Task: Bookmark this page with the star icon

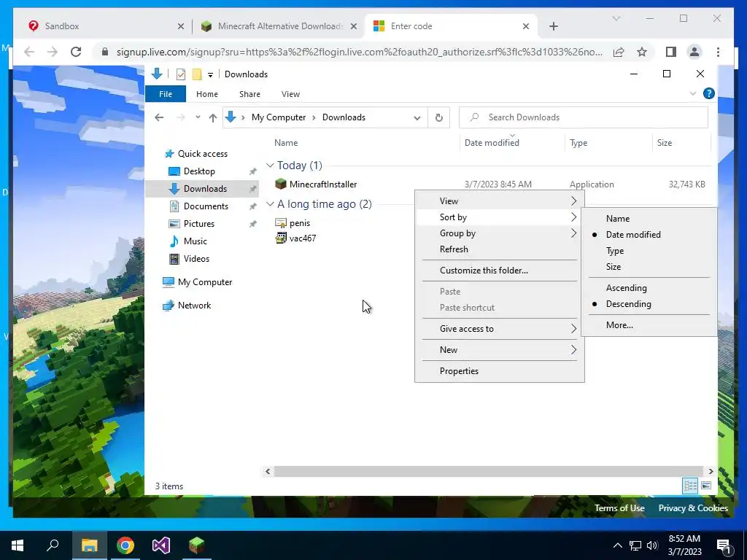Action: [x=642, y=52]
